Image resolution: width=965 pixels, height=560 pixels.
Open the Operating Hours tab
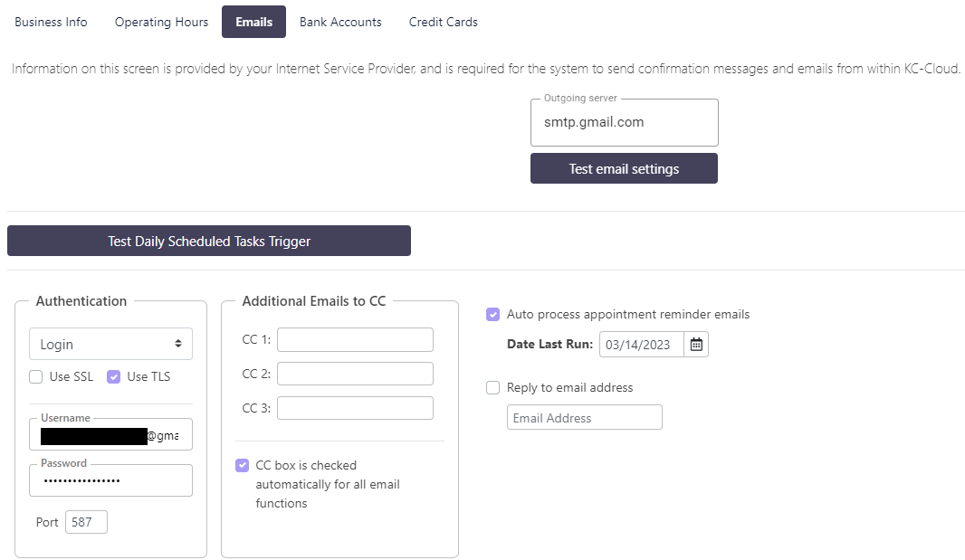coord(161,22)
